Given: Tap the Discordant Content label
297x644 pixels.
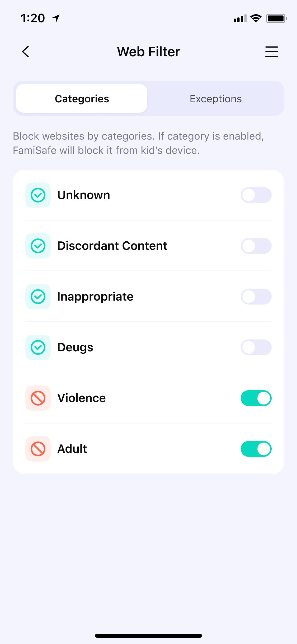Looking at the screenshot, I should pyautogui.click(x=112, y=246).
